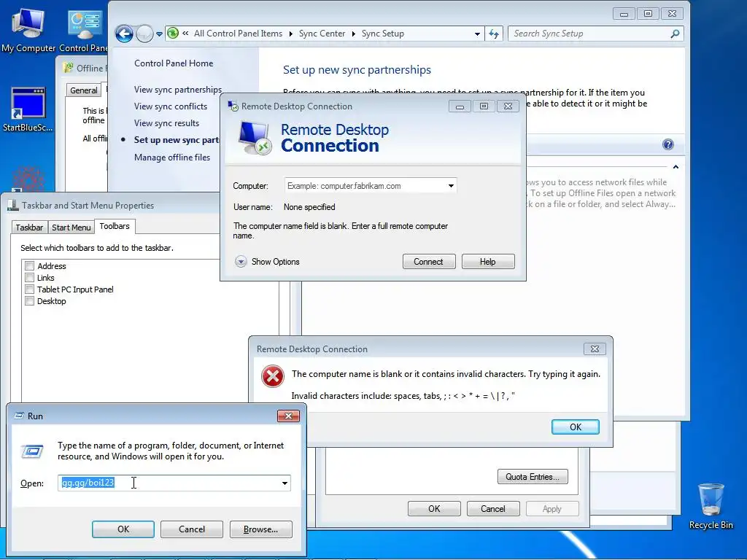Click the All Control Panel Items breadcrumb arrow
The height and width of the screenshot is (560, 747).
[290, 34]
